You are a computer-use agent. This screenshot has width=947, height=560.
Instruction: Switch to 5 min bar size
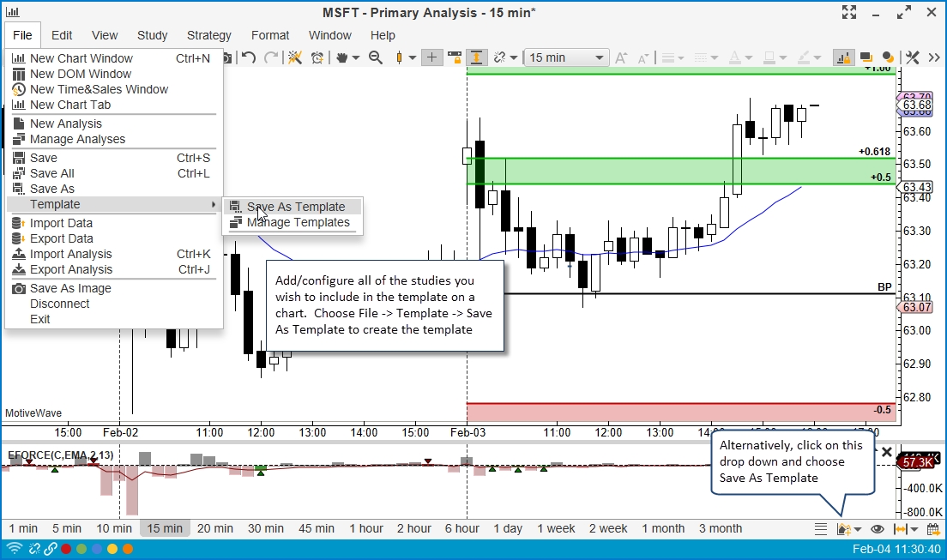pyautogui.click(x=66, y=528)
